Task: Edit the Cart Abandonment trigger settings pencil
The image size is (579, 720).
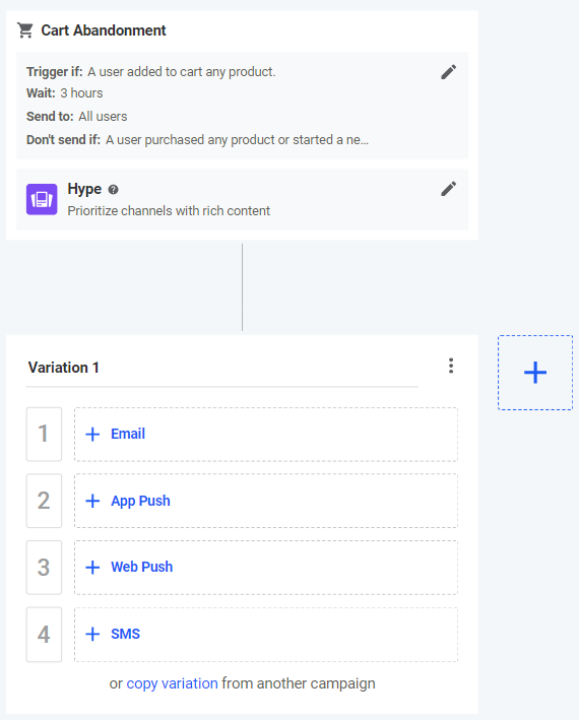Action: pyautogui.click(x=449, y=72)
